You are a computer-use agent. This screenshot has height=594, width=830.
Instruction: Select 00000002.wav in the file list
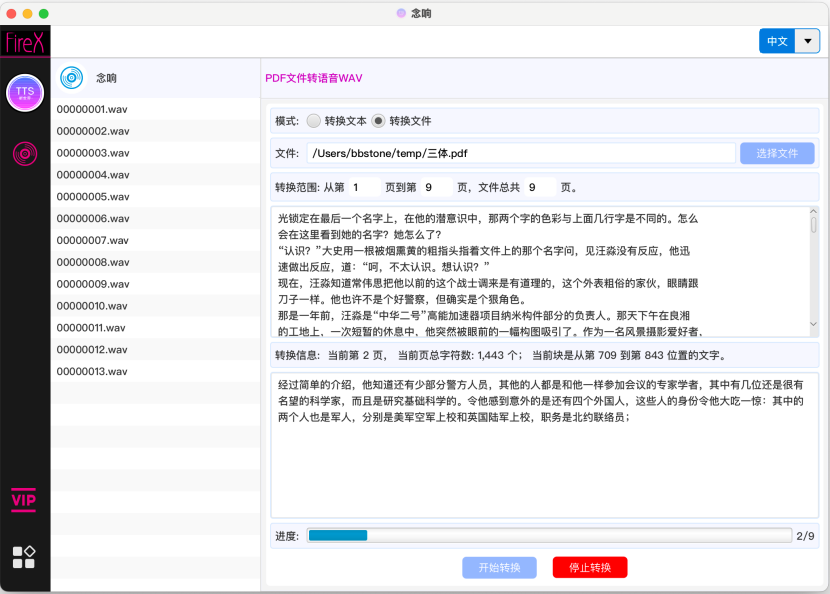(x=156, y=131)
